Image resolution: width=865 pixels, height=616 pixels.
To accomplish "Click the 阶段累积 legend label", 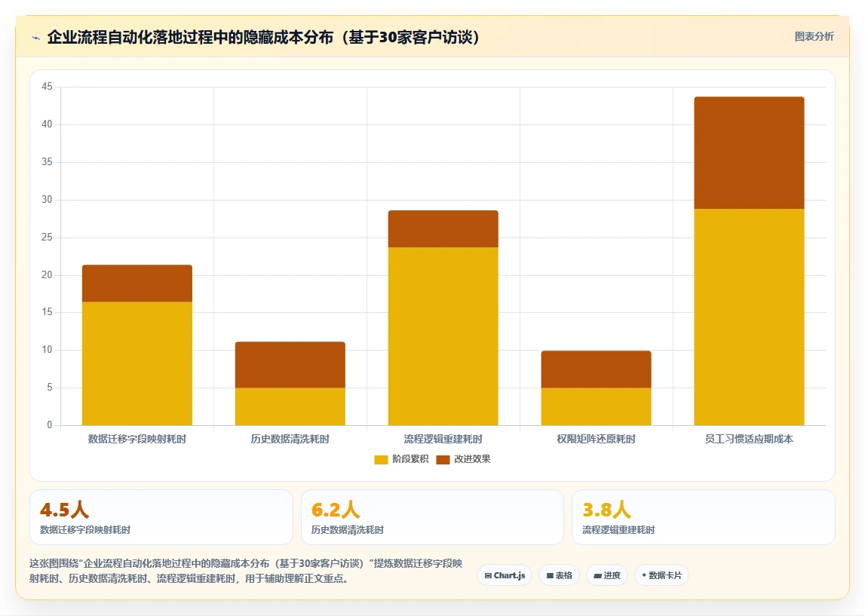I will (x=410, y=459).
